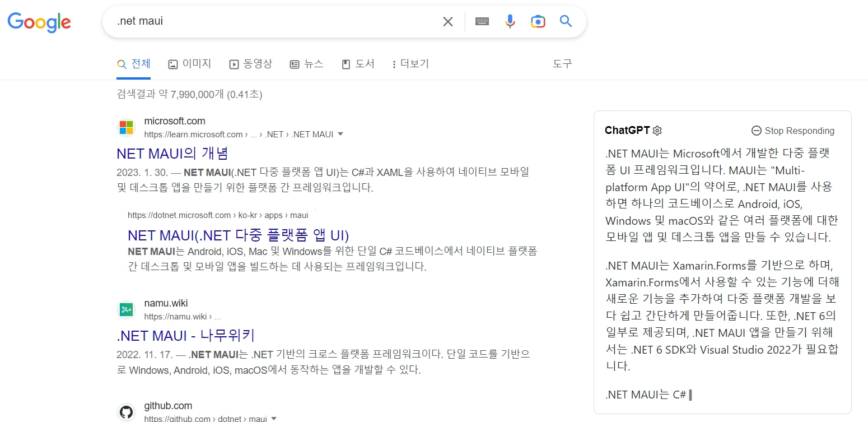This screenshot has width=868, height=422.
Task: Open the on-screen keyboard icon
Action: (482, 21)
